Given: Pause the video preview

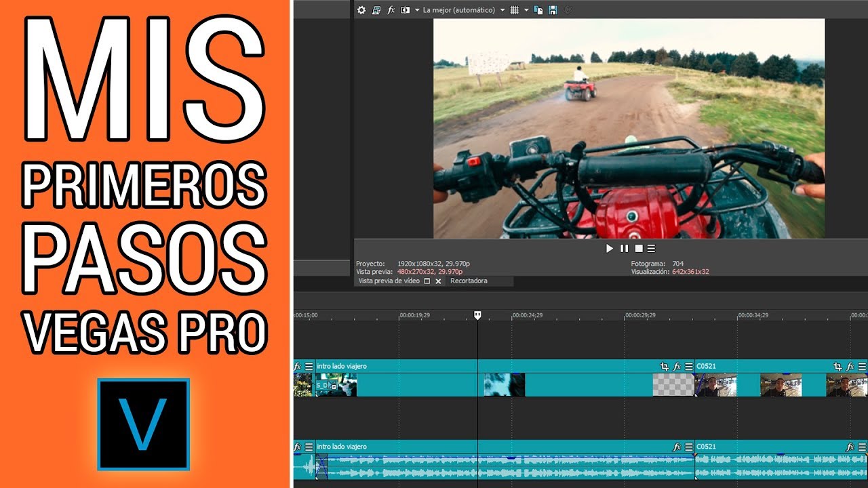Looking at the screenshot, I should click(x=624, y=249).
